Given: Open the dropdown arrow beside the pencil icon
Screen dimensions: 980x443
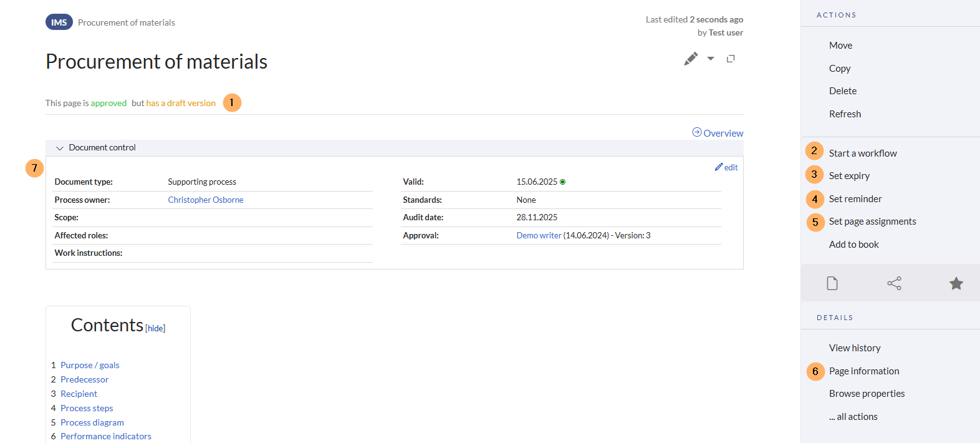Looking at the screenshot, I should (711, 59).
